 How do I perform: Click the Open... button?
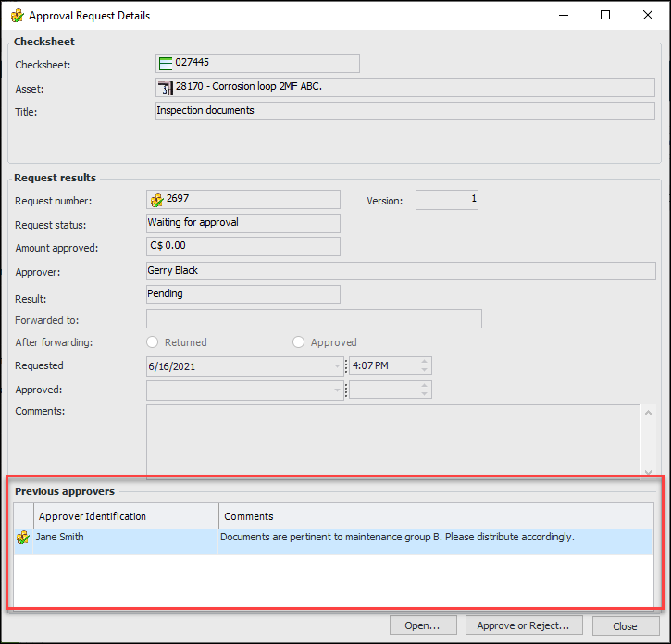click(x=423, y=626)
